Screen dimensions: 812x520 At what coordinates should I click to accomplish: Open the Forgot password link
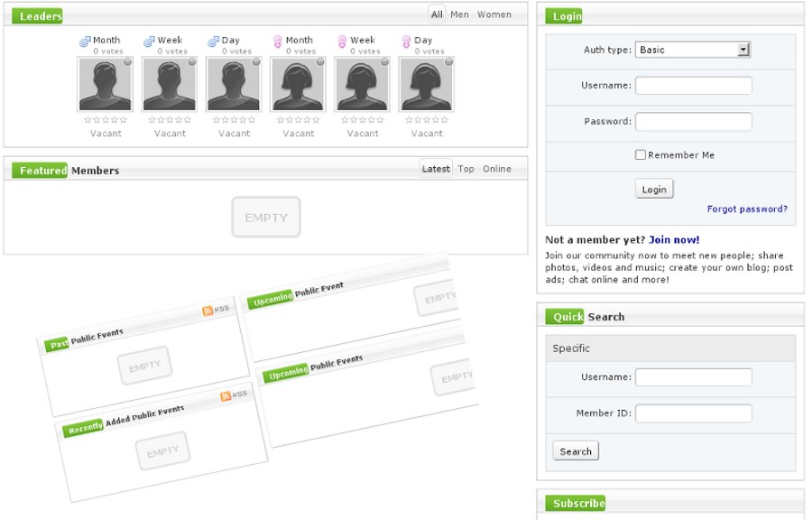[747, 209]
